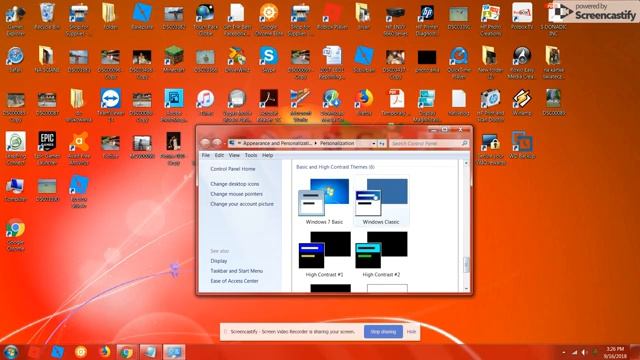Click Change desktop icons link
This screenshot has height=360, width=640.
point(235,184)
